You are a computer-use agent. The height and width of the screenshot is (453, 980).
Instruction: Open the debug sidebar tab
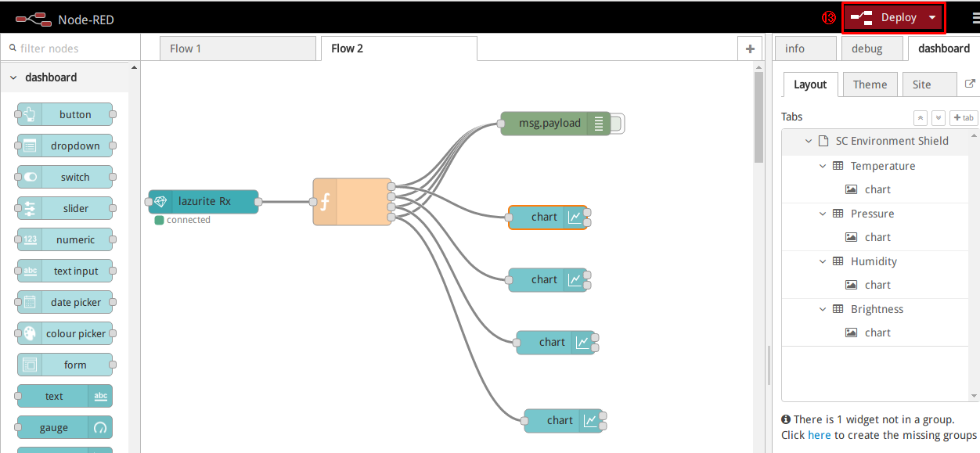click(x=873, y=49)
